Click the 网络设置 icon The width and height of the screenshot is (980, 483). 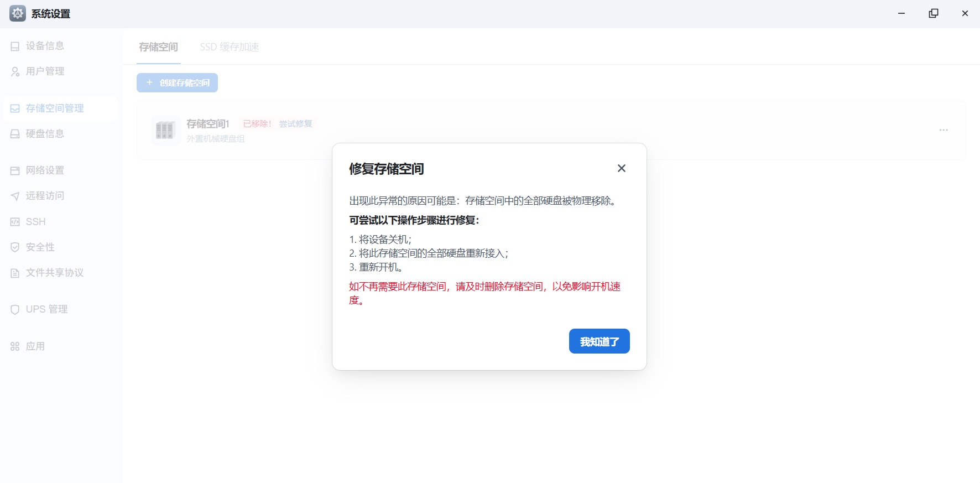pos(15,170)
